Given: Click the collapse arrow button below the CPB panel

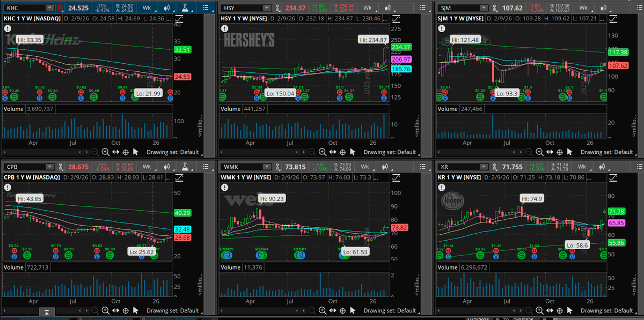Looking at the screenshot, I should [x=47, y=311].
